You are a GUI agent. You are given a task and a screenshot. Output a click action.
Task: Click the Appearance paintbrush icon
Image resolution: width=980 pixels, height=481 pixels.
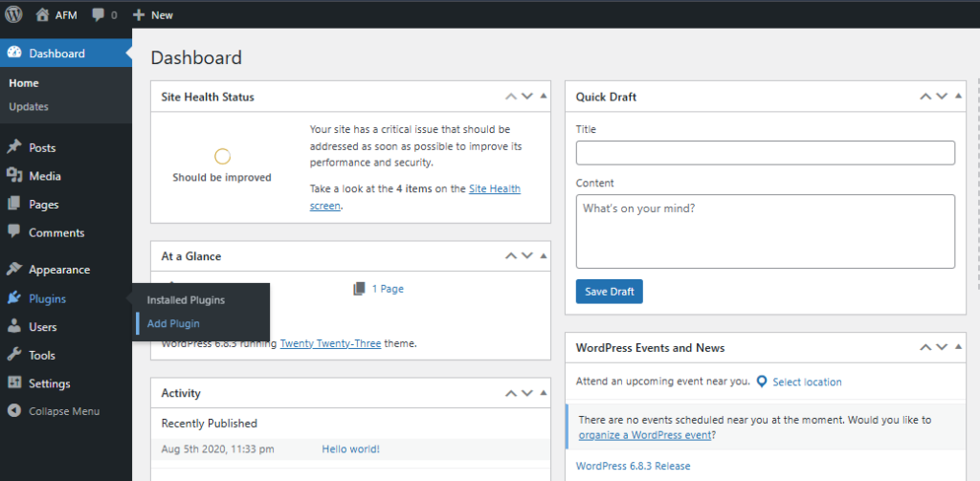point(14,270)
